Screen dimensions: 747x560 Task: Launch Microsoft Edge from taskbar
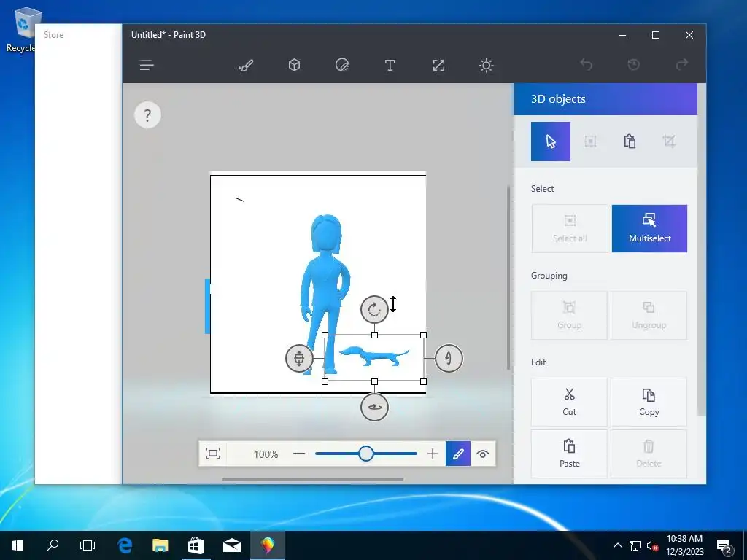(125, 545)
